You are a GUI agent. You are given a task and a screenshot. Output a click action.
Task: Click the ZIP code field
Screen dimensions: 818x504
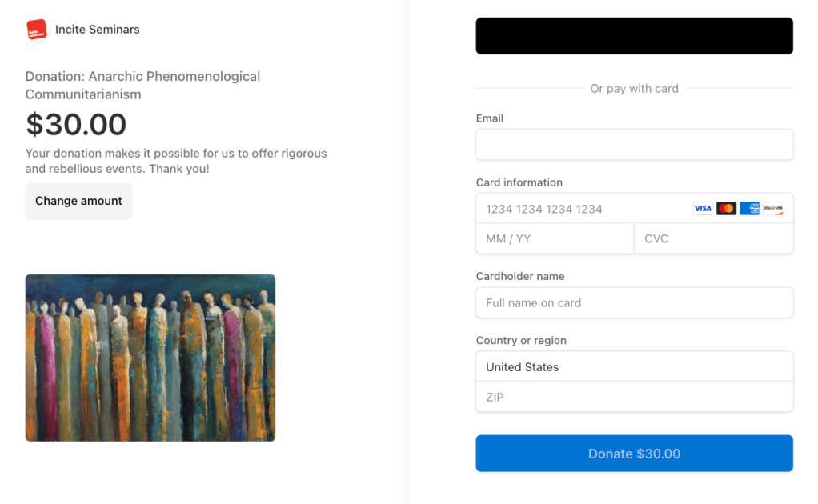coord(634,397)
